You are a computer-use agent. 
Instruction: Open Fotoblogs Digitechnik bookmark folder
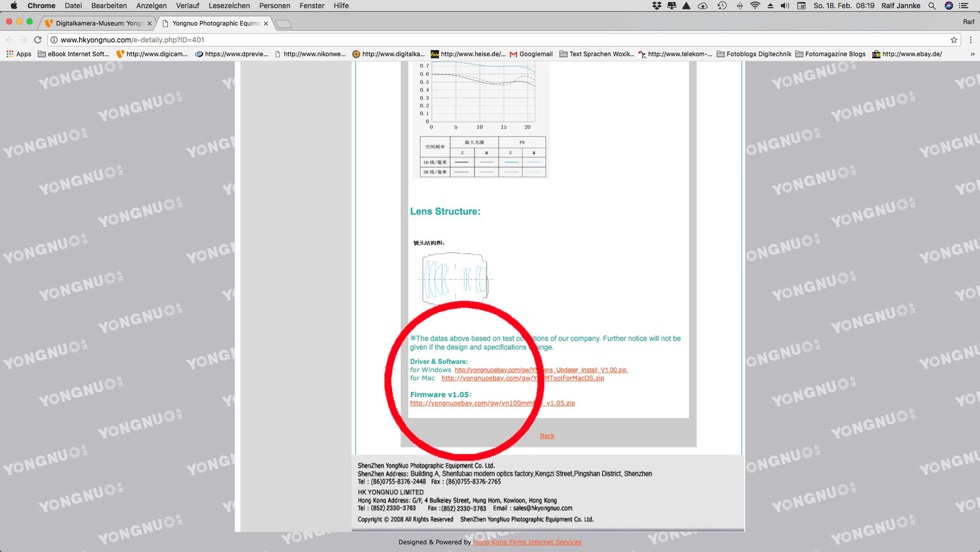tap(754, 54)
